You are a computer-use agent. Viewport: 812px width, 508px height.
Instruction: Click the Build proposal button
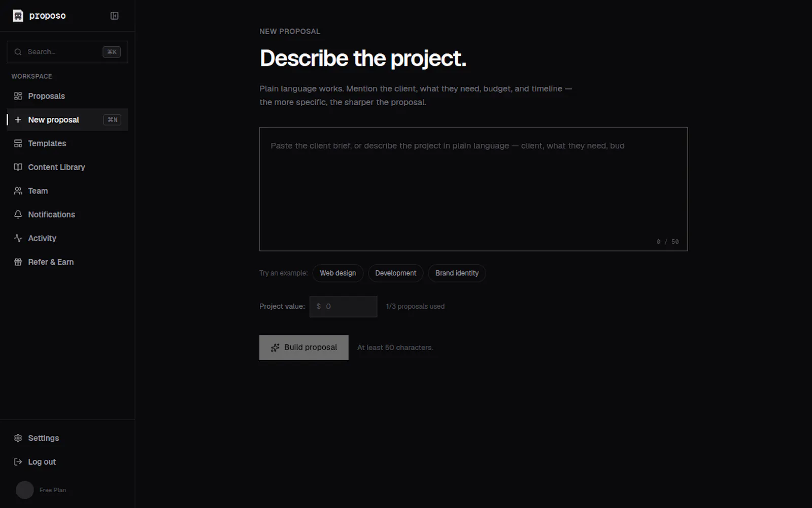point(304,347)
